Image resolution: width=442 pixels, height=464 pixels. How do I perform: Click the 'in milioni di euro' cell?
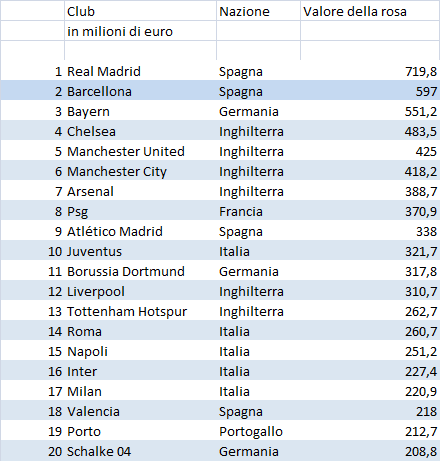coord(140,31)
